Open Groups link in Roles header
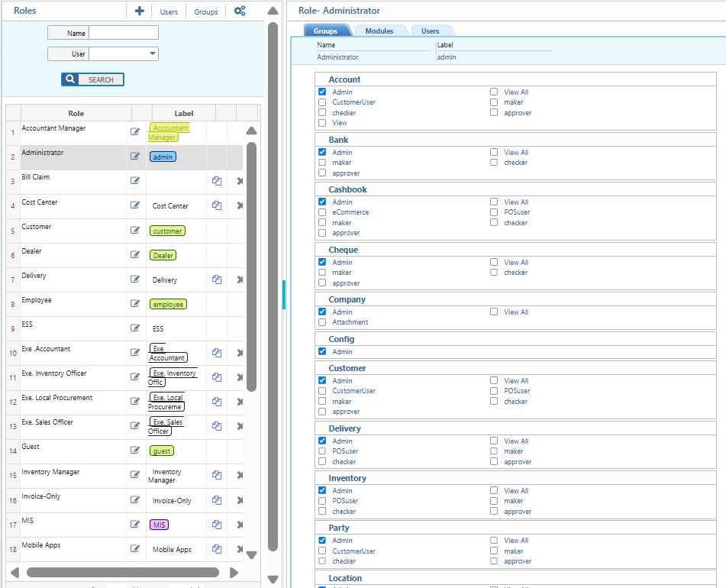 click(205, 12)
